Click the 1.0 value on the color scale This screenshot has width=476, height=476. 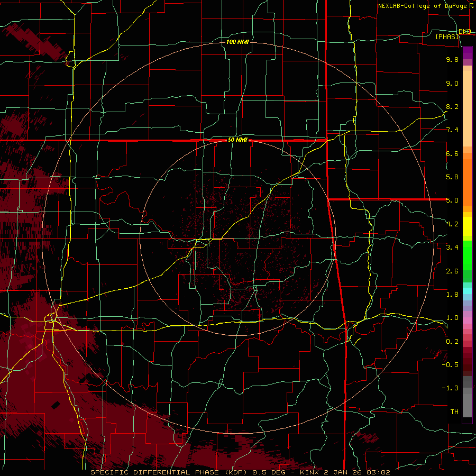point(452,318)
